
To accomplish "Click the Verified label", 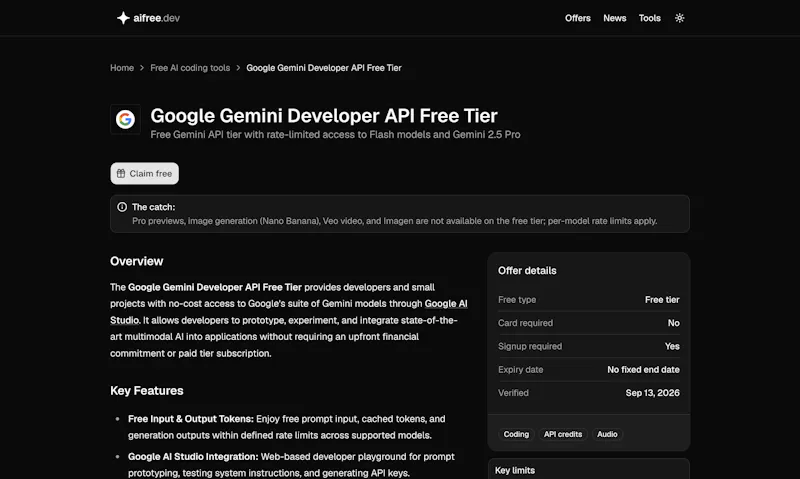I will point(513,393).
